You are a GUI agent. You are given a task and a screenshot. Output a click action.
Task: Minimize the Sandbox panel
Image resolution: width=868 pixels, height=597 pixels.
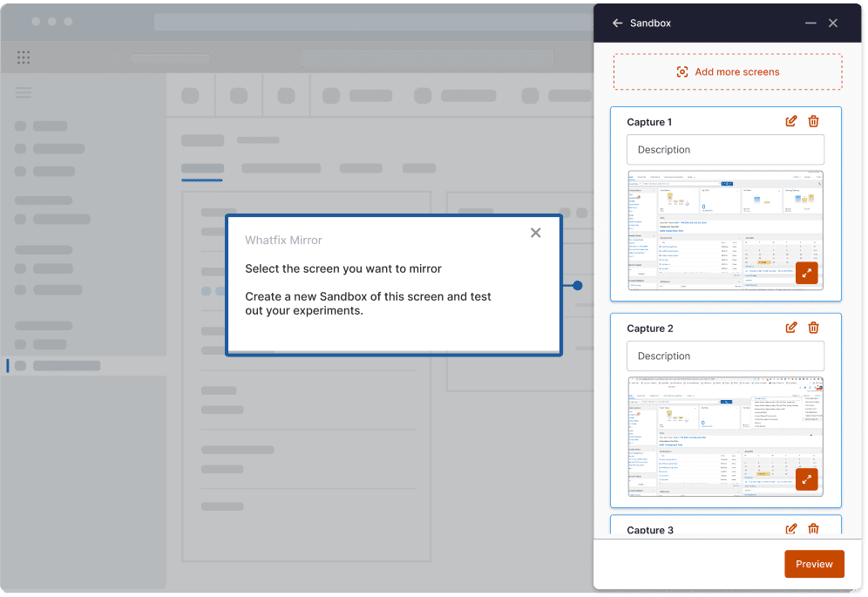(x=810, y=24)
